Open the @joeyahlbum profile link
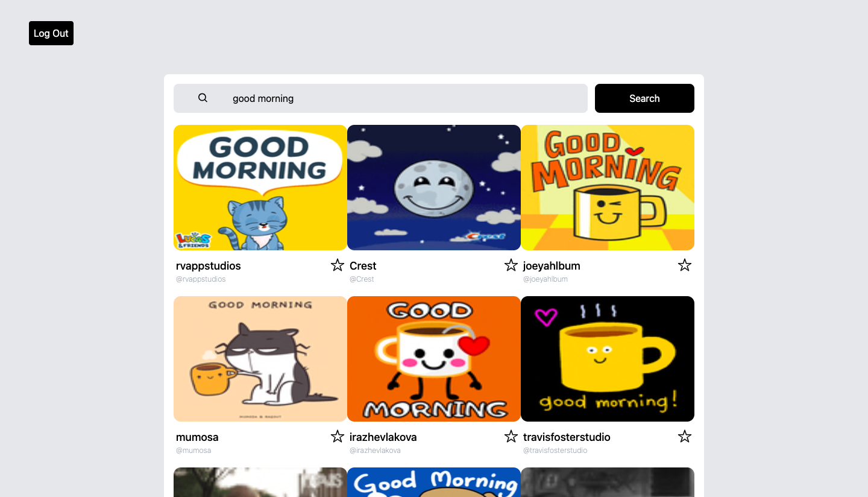 (546, 279)
